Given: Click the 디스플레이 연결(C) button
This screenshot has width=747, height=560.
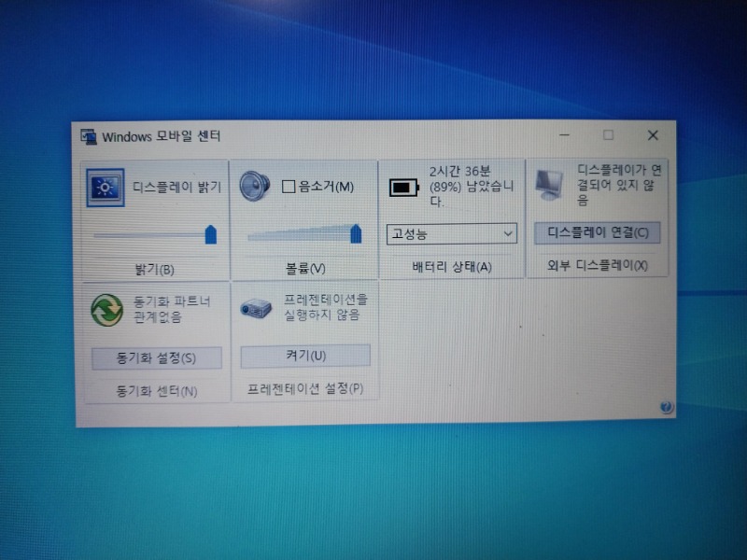Looking at the screenshot, I should coord(598,232).
